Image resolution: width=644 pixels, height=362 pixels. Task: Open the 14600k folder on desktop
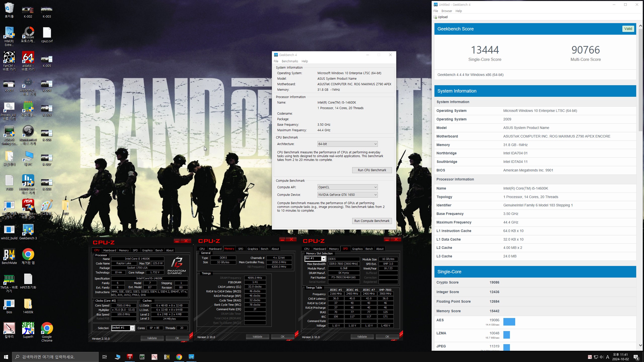28,306
